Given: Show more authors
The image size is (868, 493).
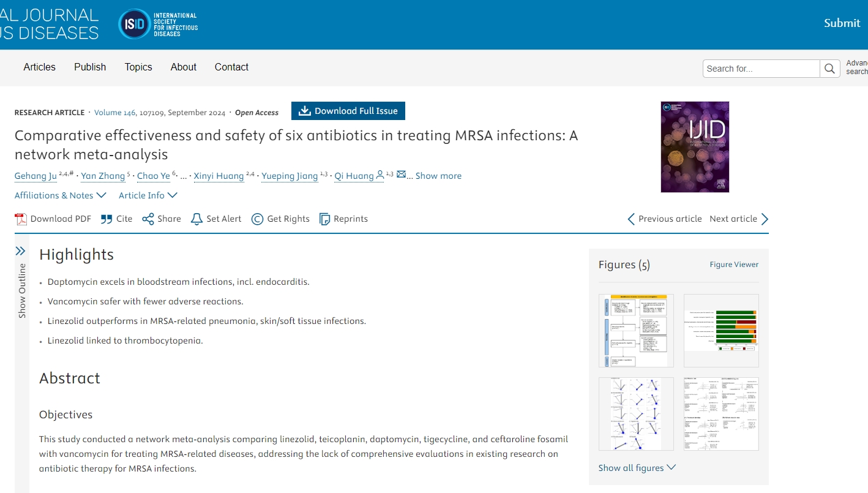Looking at the screenshot, I should tap(438, 176).
